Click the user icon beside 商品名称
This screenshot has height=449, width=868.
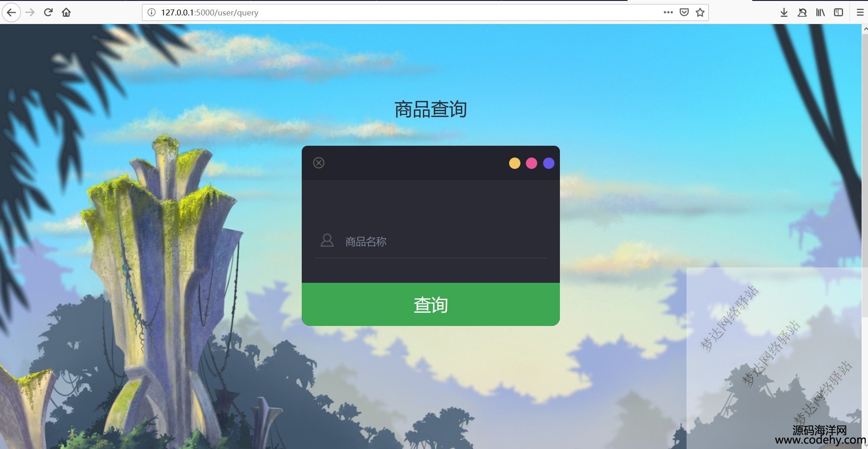coord(327,241)
